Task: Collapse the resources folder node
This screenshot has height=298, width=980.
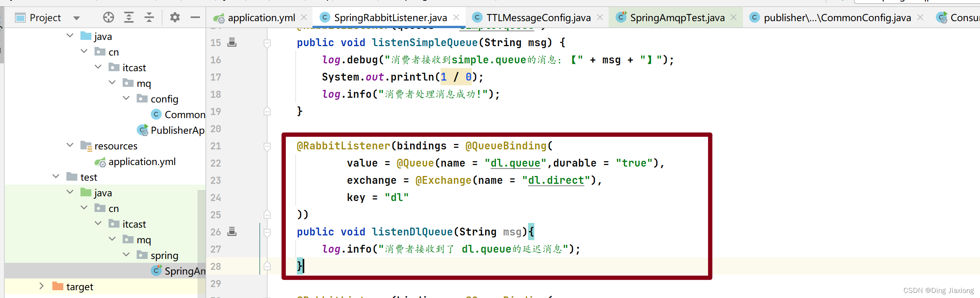Action: point(70,145)
